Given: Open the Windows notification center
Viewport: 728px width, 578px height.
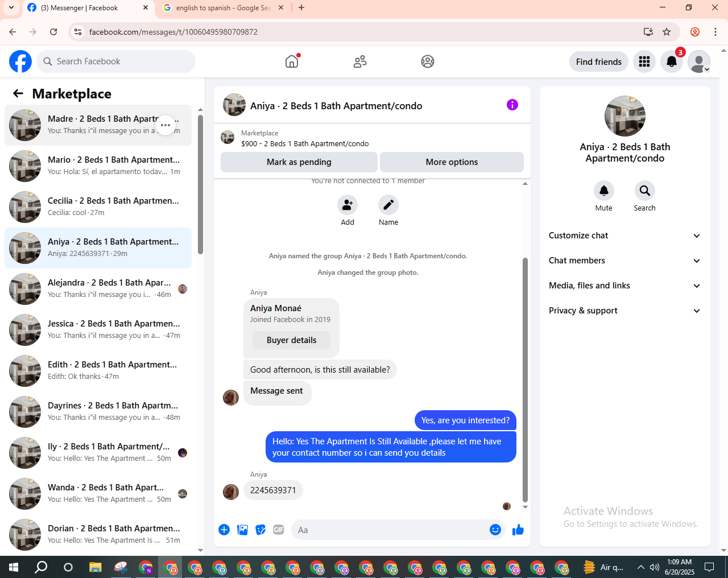Looking at the screenshot, I should (709, 567).
